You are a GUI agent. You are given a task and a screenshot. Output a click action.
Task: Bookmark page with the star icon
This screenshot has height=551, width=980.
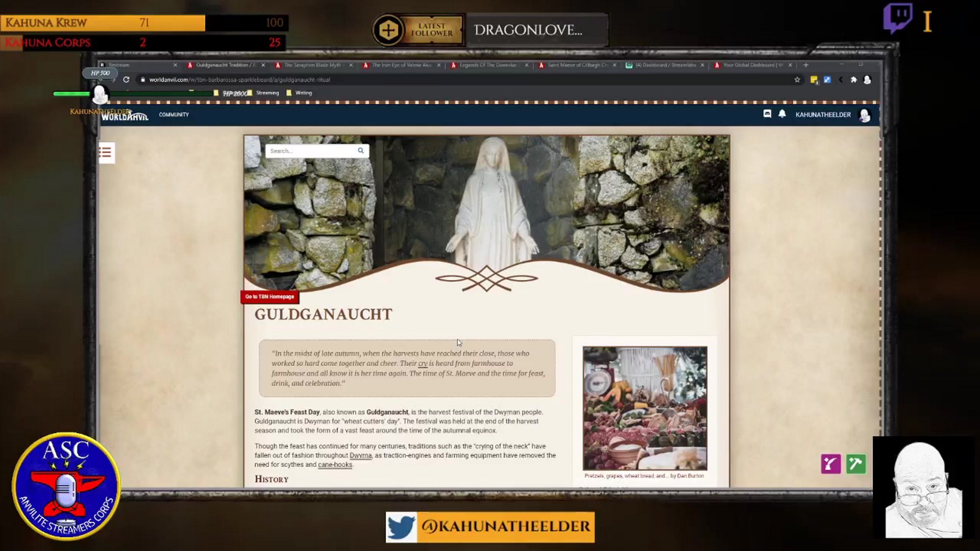797,80
